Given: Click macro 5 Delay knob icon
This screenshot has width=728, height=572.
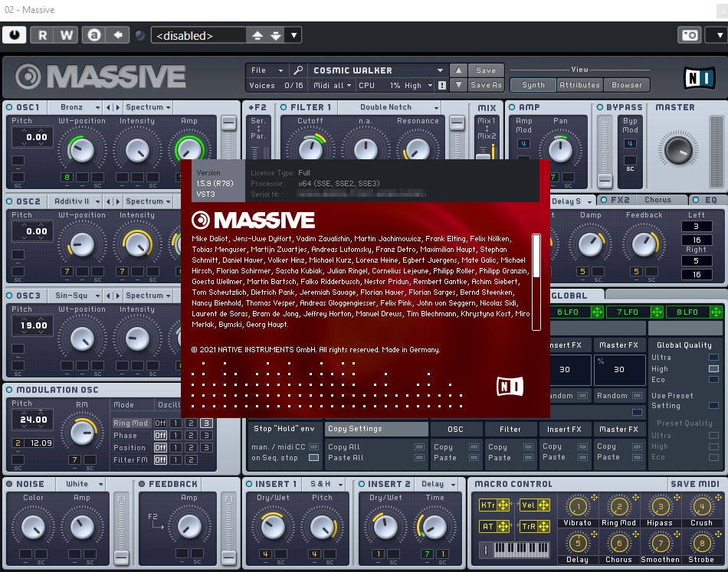Looking at the screenshot, I should (x=578, y=543).
